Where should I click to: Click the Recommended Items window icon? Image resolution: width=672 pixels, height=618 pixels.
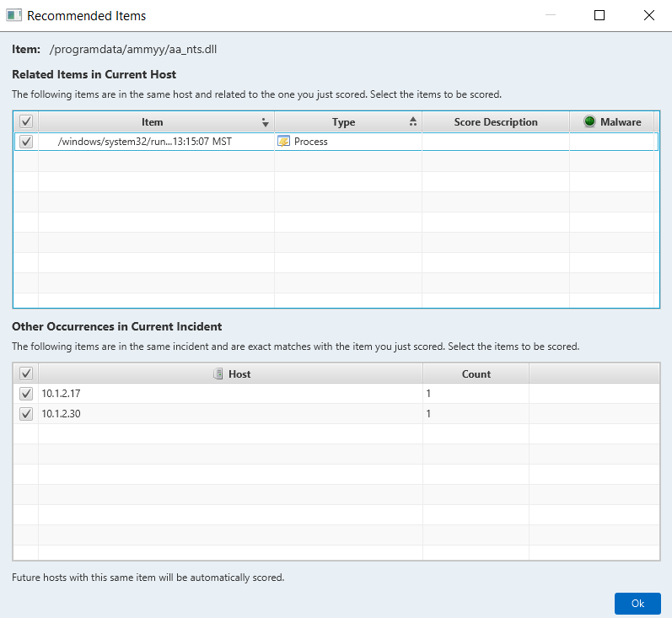(13, 15)
